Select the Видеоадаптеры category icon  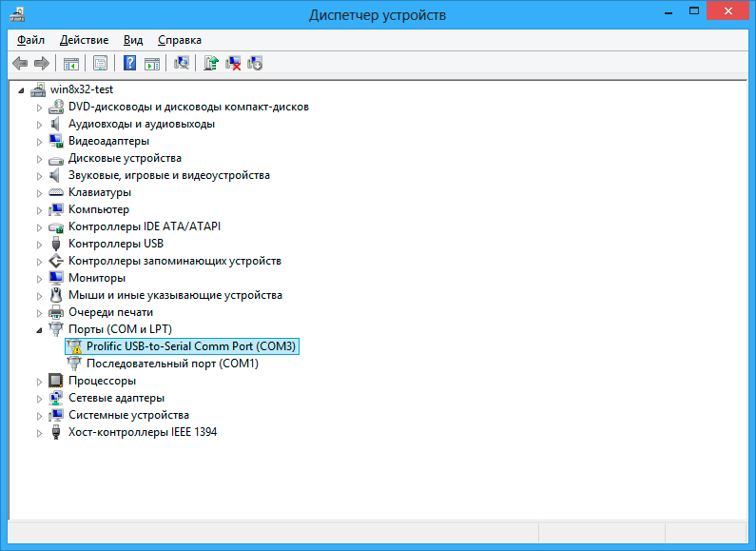coord(56,141)
